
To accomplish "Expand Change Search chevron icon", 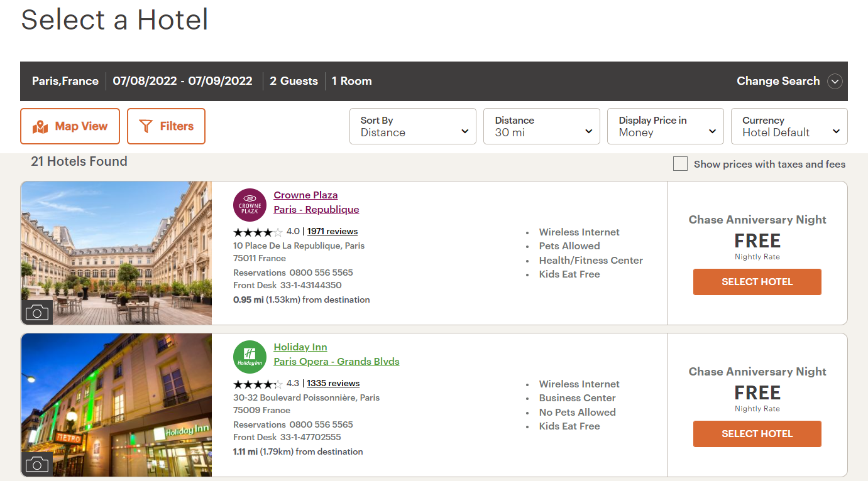I will (x=835, y=82).
